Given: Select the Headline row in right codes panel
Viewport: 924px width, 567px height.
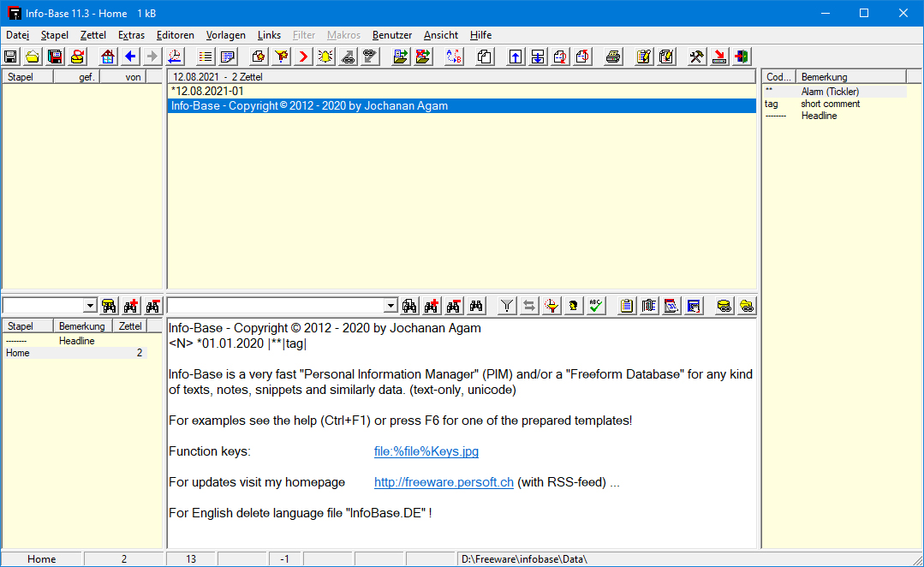Looking at the screenshot, I should click(x=835, y=116).
